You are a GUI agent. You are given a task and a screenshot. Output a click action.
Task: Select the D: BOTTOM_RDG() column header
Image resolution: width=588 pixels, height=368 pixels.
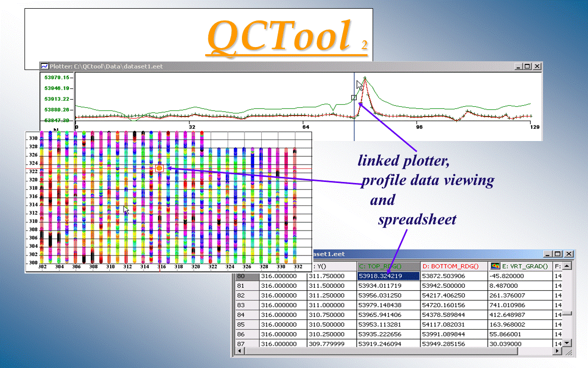click(454, 266)
